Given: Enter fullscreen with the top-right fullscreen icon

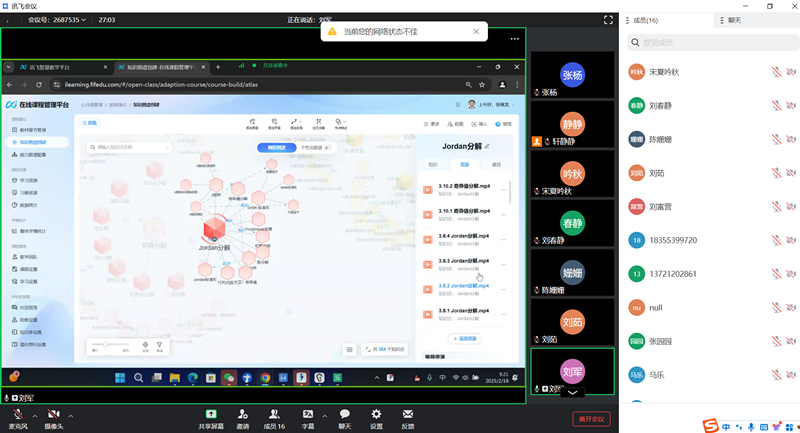Looking at the screenshot, I should click(606, 19).
